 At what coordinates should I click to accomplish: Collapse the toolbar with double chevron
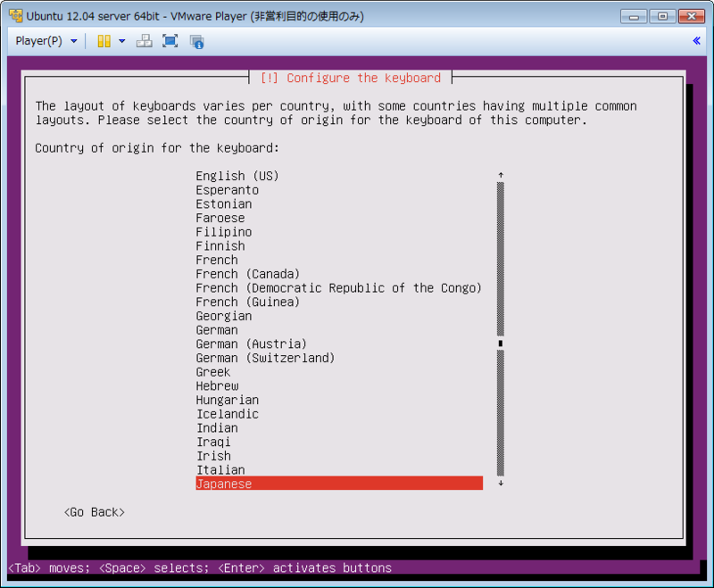point(696,41)
